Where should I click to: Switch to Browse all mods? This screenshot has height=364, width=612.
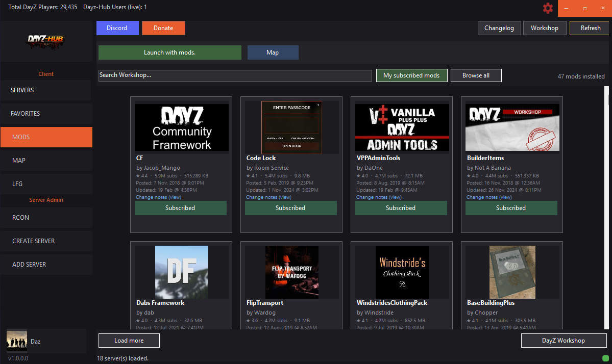475,75
